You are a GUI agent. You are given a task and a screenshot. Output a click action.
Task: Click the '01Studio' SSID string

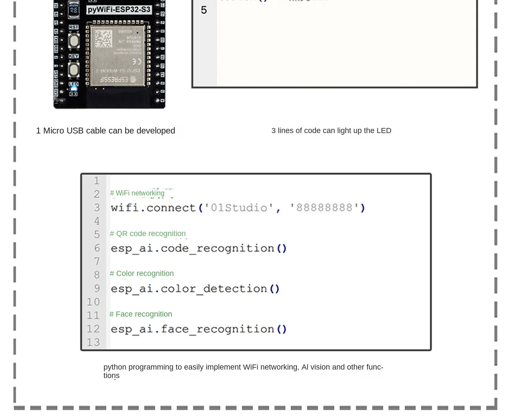(239, 208)
